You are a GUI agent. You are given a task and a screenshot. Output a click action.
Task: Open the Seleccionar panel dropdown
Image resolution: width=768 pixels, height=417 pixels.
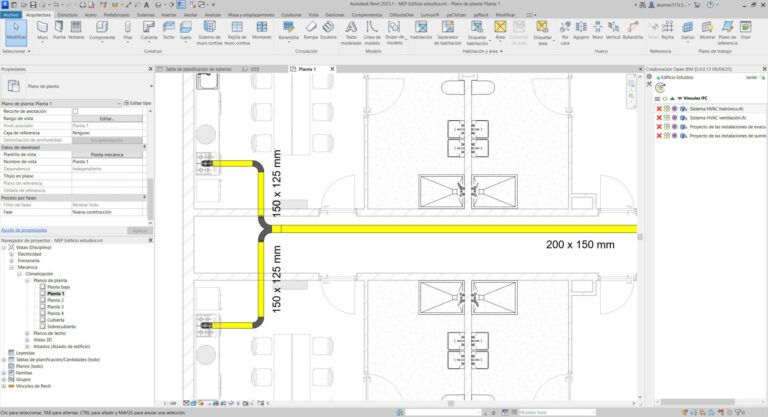[16, 51]
